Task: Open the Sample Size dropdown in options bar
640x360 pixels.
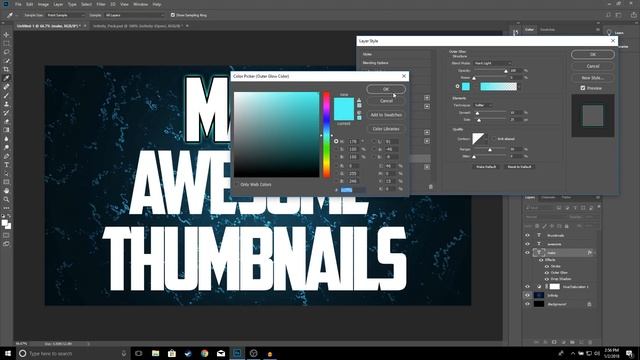Action: tap(66, 15)
